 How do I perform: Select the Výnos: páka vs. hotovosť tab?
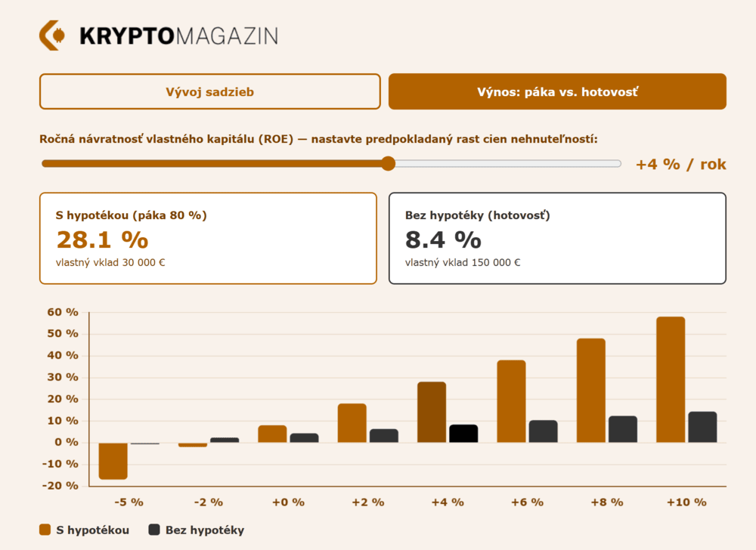click(x=557, y=91)
